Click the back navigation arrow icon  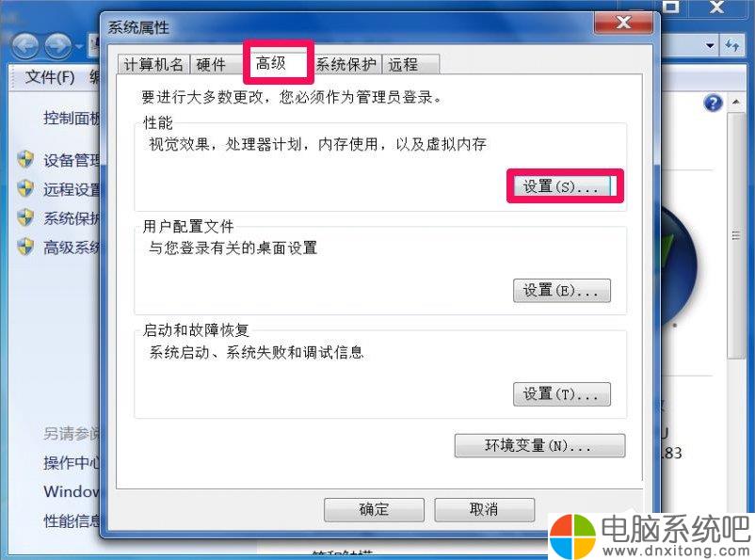pyautogui.click(x=25, y=47)
